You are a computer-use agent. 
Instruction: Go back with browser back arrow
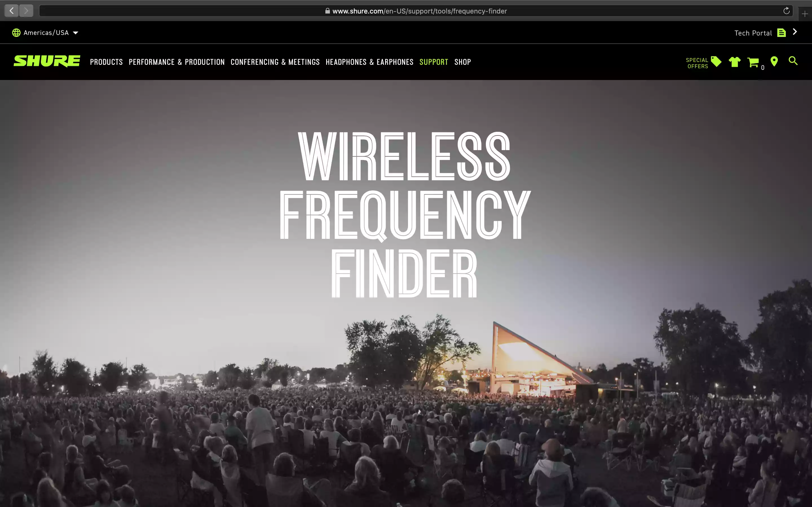[11, 11]
